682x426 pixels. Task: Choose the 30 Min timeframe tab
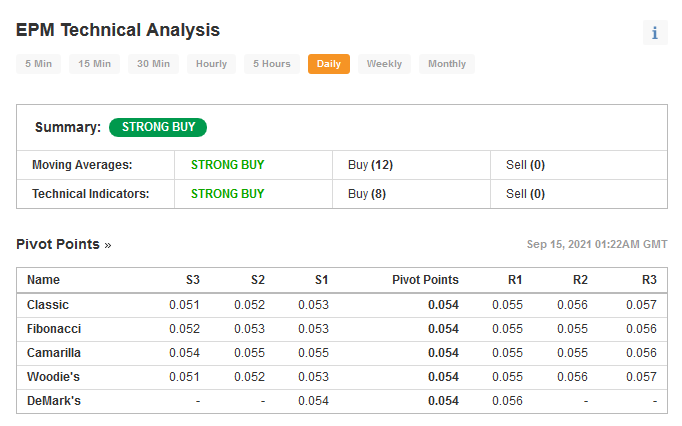[154, 64]
